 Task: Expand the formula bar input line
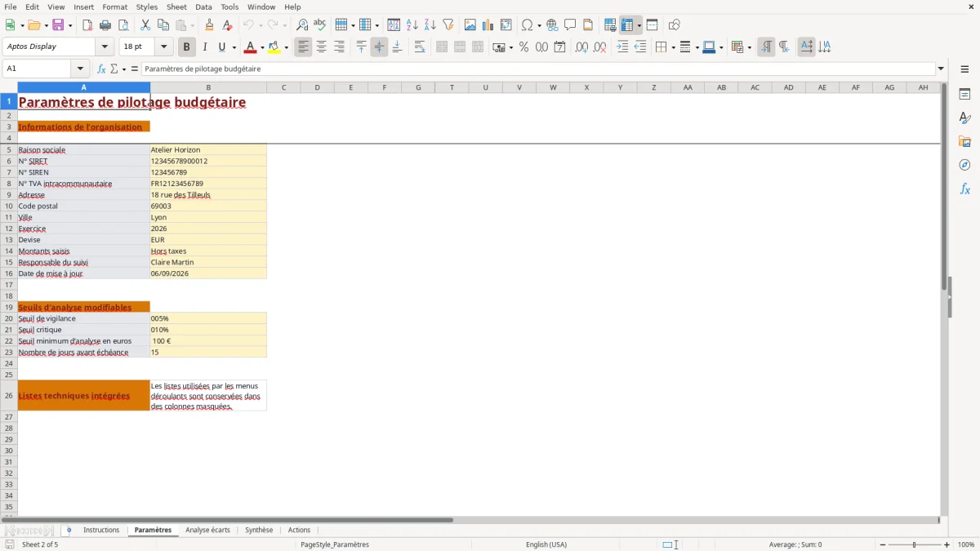tap(941, 69)
